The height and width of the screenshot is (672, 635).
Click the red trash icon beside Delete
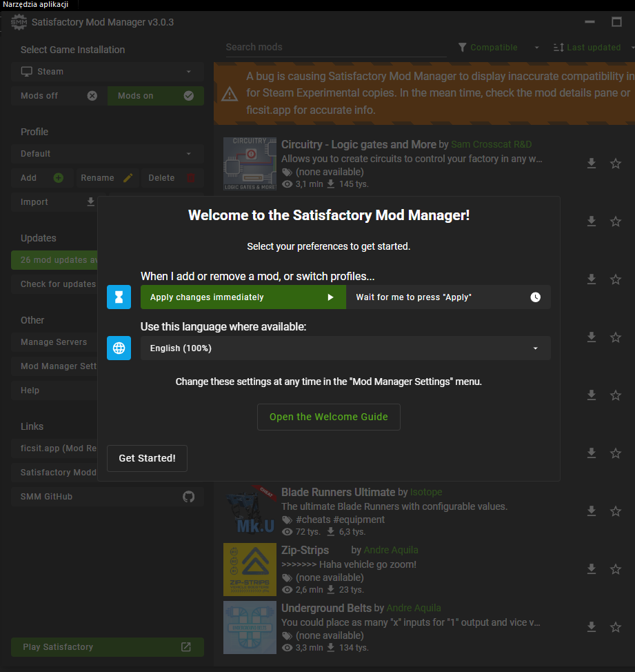point(191,178)
